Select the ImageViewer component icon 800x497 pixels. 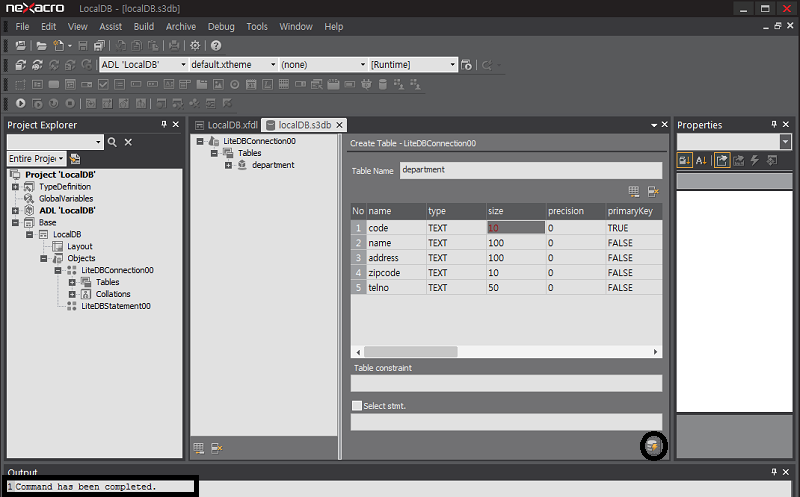218,84
